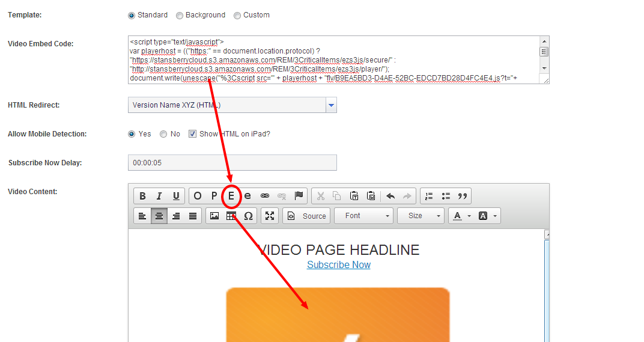Viewport: 644px width, 342px height.
Task: Click the VIDEO PAGE HEADLINE text
Action: tap(339, 250)
